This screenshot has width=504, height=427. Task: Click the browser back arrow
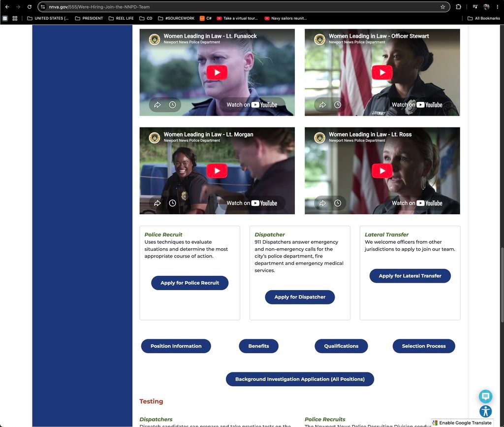click(7, 7)
